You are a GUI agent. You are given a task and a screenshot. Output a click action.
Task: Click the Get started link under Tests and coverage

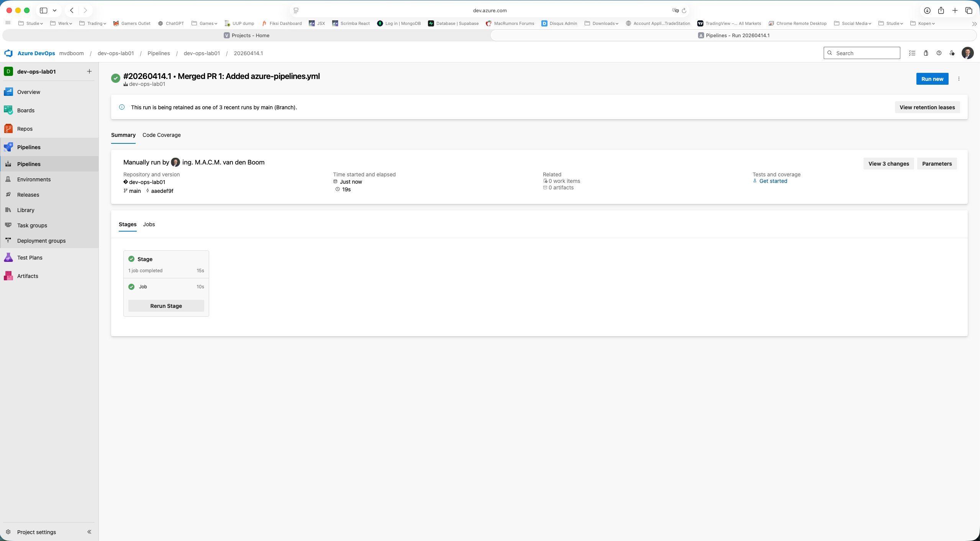(773, 181)
